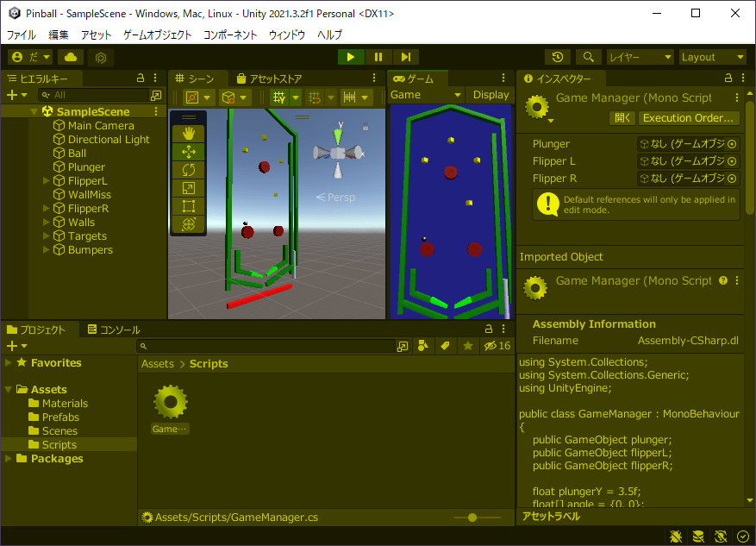Toggle the Hierarchy panel lock
This screenshot has width=756, height=546.
[x=141, y=78]
